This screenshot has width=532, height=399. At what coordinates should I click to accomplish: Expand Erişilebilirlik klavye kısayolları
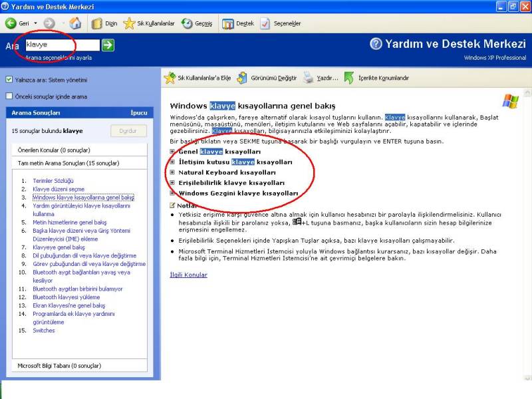coord(172,182)
